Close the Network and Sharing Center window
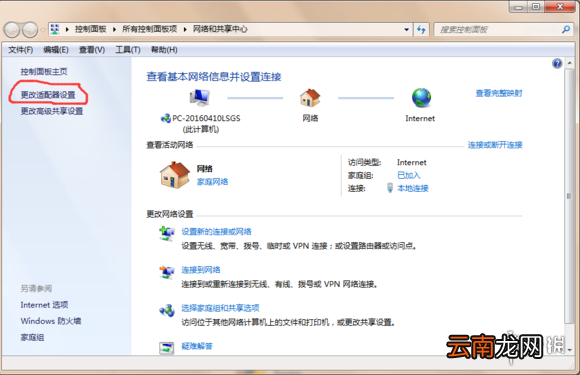 pos(560,7)
